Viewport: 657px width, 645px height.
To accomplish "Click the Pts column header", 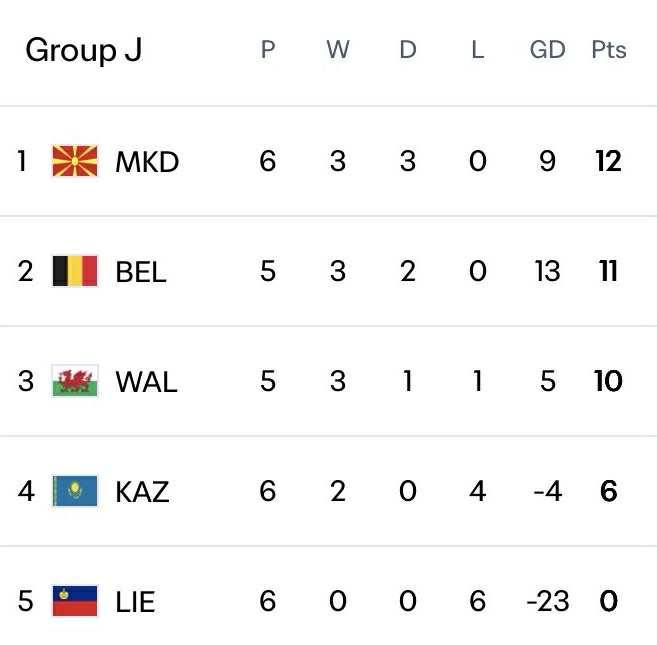I will (608, 50).
